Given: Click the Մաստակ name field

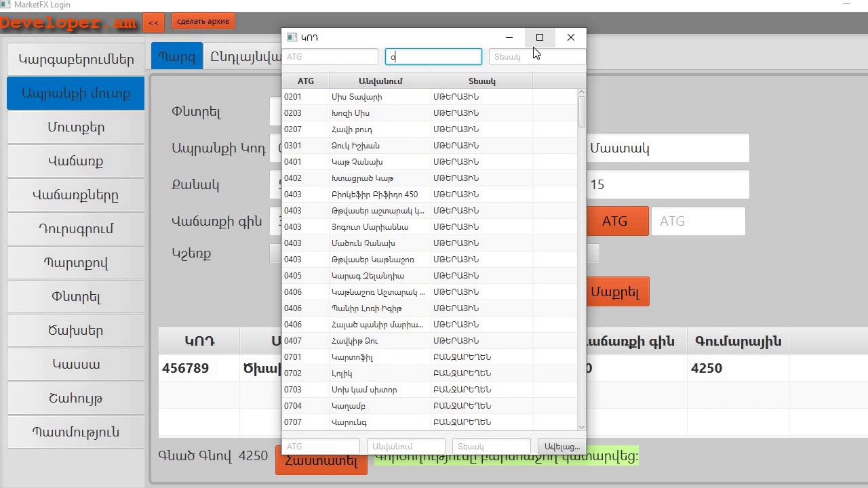Looking at the screenshot, I should tap(667, 148).
